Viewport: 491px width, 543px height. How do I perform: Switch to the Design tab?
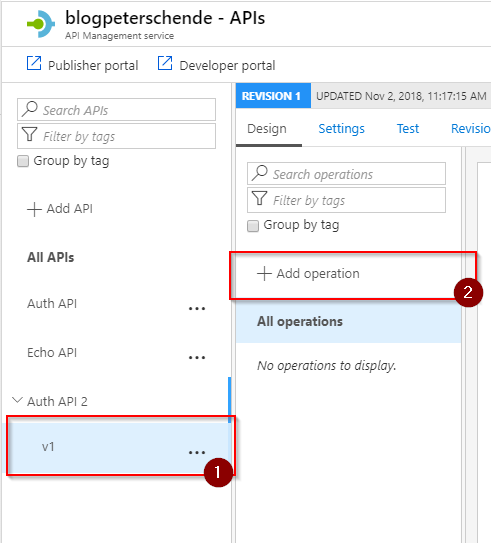pyautogui.click(x=267, y=128)
